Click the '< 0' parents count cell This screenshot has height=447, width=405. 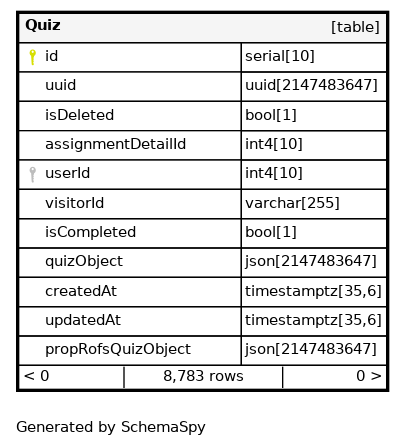click(x=71, y=377)
